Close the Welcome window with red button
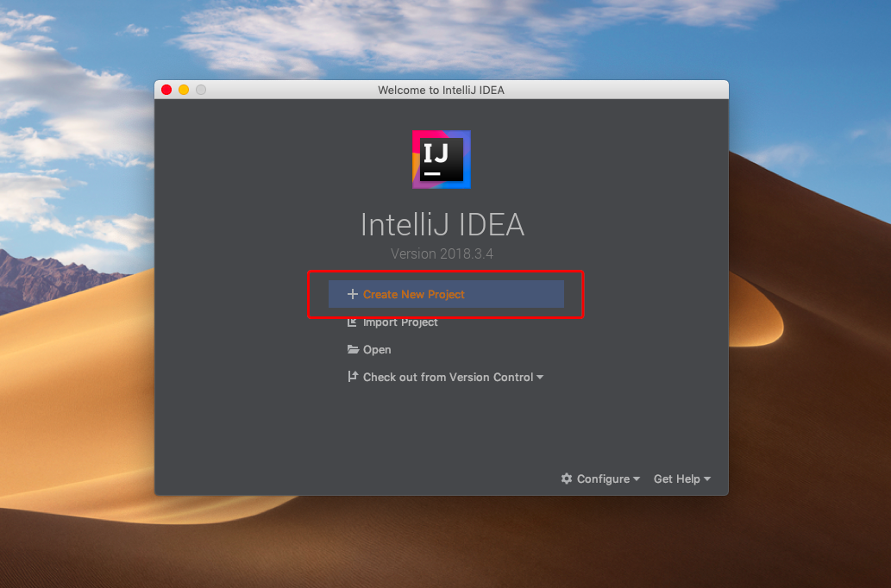Viewport: 891px width, 588px height. [x=166, y=90]
